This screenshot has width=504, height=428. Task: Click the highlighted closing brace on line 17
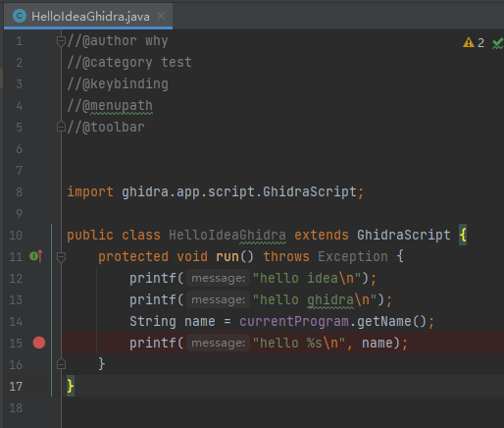tap(71, 386)
